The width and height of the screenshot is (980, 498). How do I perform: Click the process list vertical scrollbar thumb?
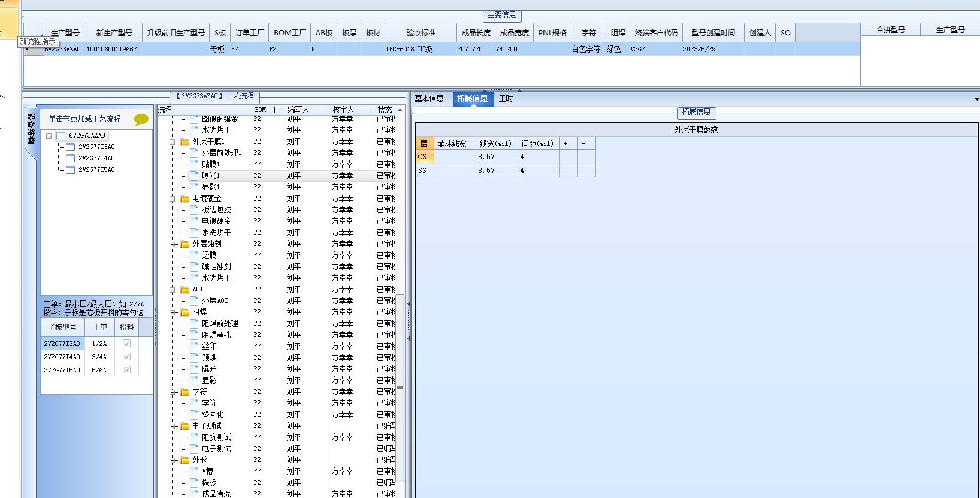click(400, 388)
